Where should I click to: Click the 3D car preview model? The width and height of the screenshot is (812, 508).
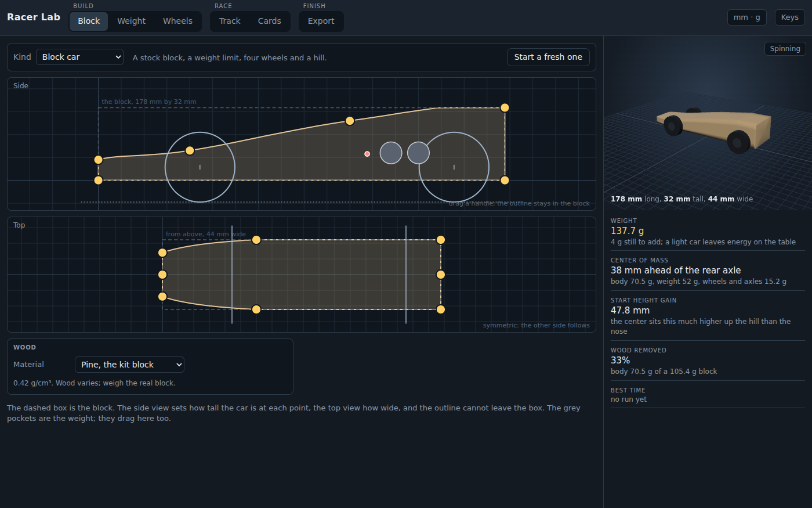point(715,130)
